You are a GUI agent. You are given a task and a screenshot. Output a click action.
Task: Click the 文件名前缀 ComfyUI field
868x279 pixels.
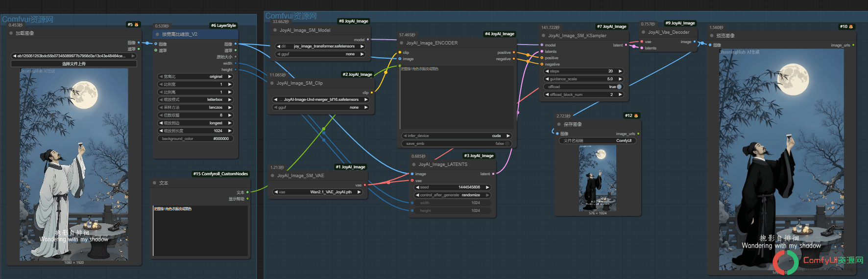pos(597,140)
